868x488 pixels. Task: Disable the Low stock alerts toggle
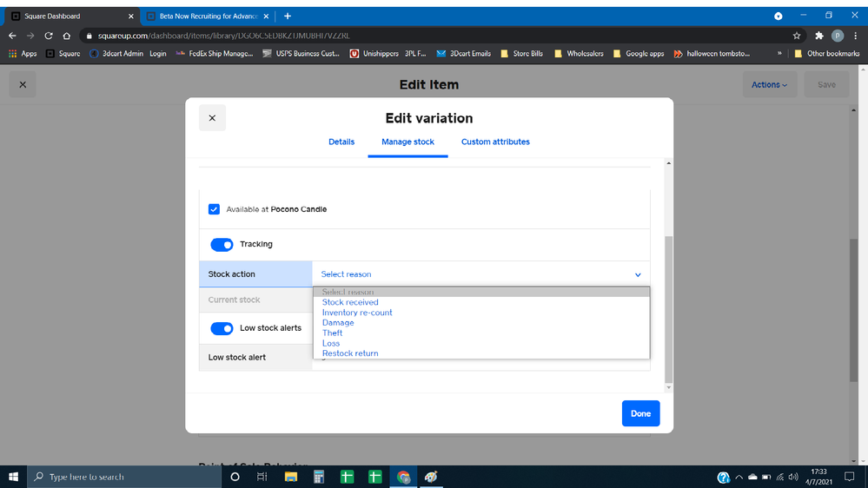click(222, 328)
